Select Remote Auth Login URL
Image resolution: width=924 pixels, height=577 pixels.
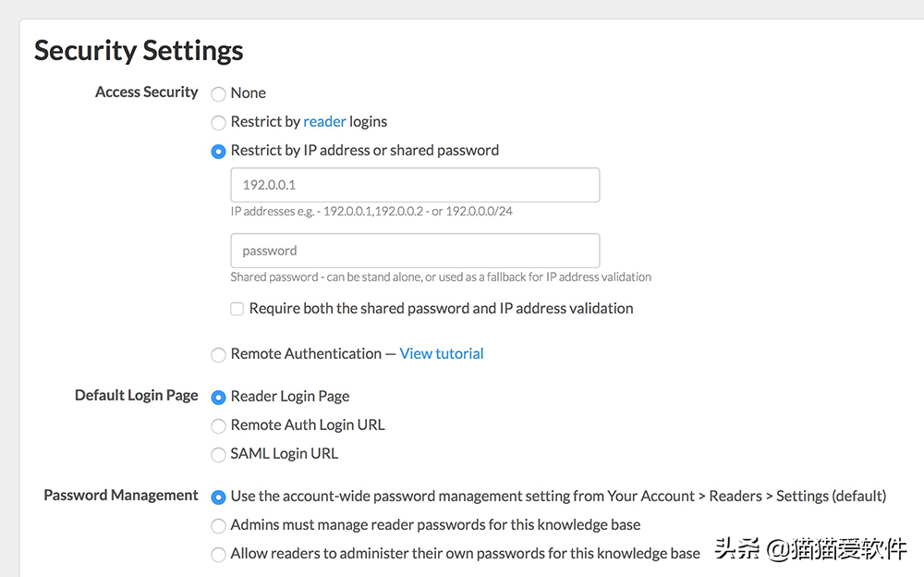point(219,426)
